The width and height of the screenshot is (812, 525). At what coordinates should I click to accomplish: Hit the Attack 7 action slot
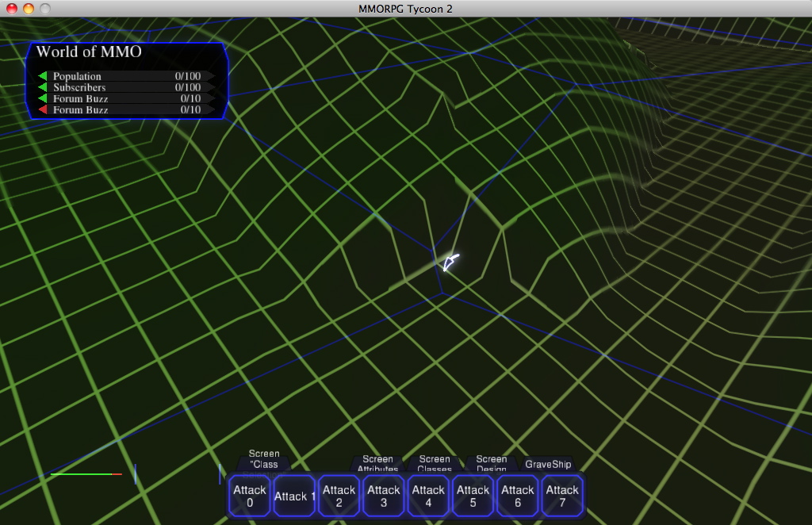[562, 496]
